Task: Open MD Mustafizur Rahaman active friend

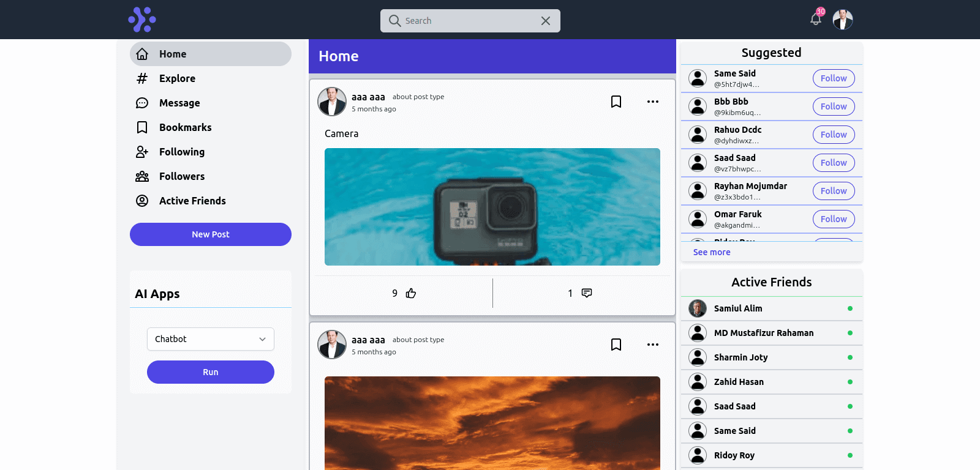Action: (772, 333)
